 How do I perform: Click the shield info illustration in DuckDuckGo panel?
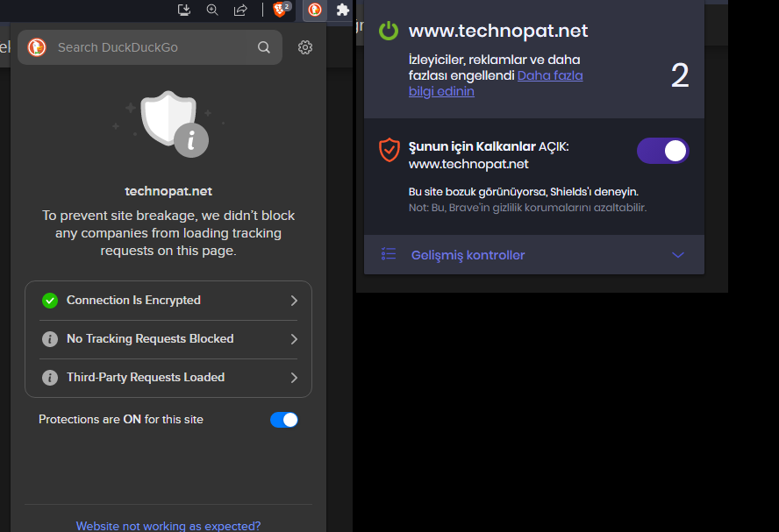coord(169,124)
